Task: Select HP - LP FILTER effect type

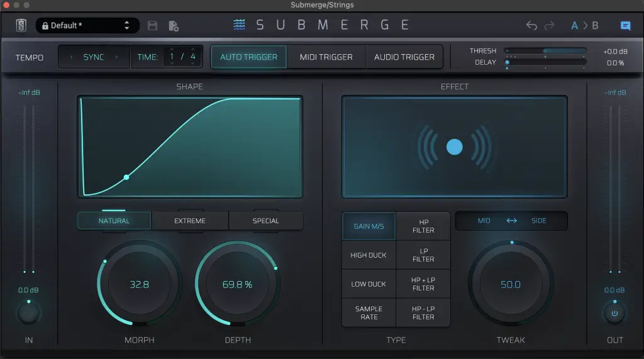Action: tap(423, 312)
